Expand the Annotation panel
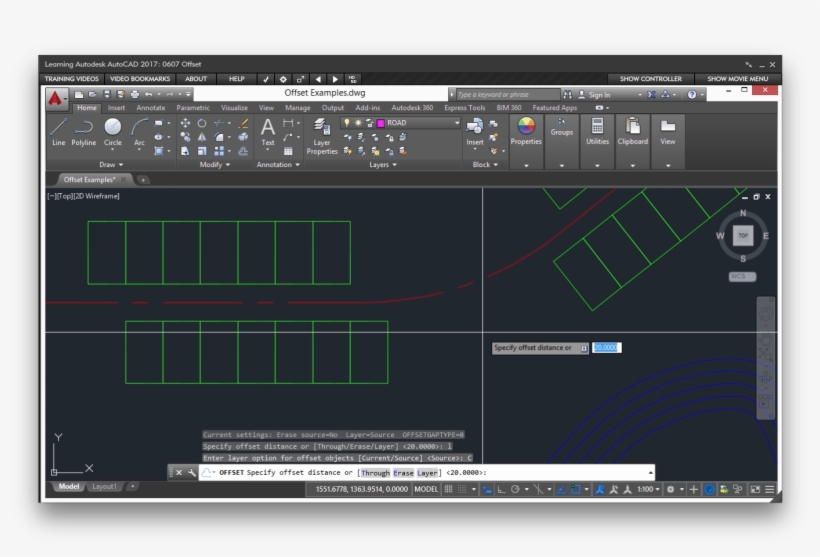The image size is (820, 557). click(278, 165)
